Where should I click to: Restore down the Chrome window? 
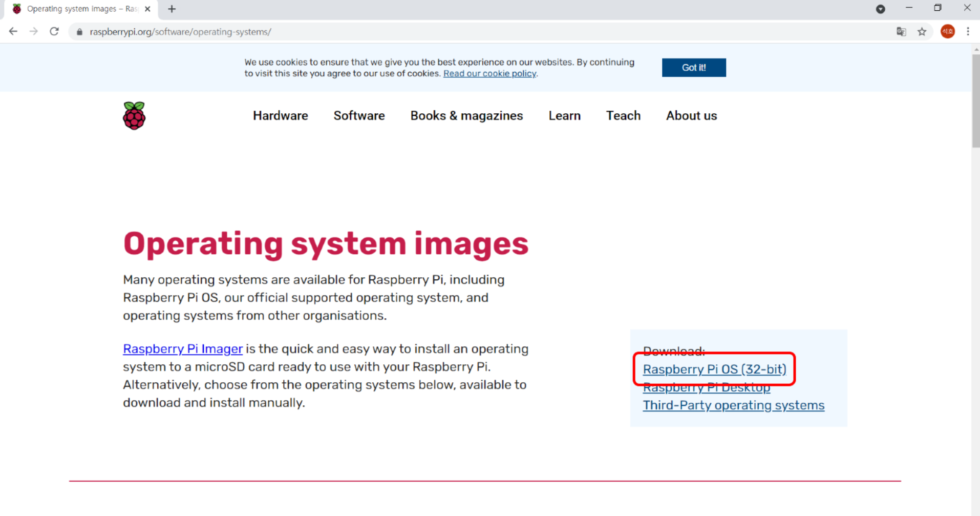[938, 8]
